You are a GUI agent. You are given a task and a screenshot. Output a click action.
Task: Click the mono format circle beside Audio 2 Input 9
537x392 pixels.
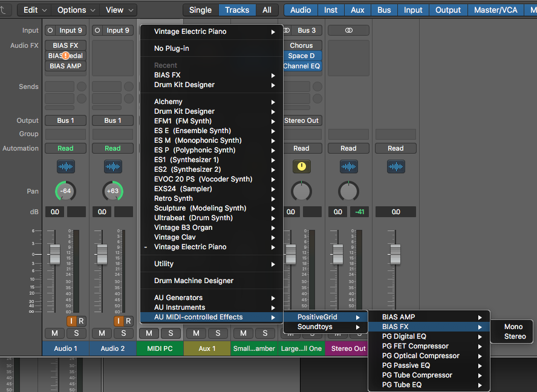point(97,30)
